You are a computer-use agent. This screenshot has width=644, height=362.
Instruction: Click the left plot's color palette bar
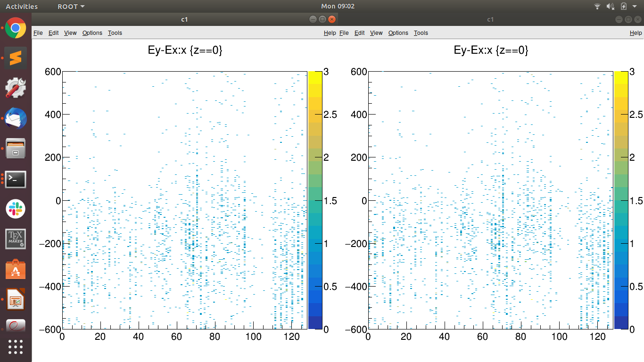(314, 200)
